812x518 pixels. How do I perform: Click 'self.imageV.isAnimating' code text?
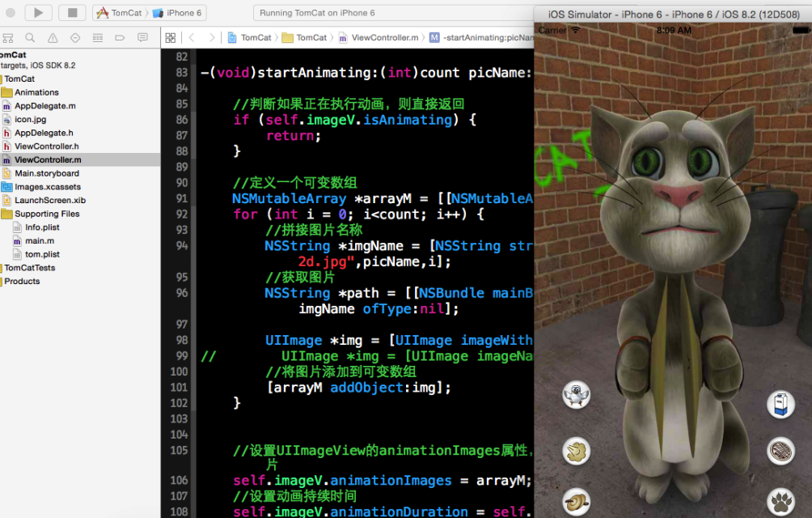point(359,120)
